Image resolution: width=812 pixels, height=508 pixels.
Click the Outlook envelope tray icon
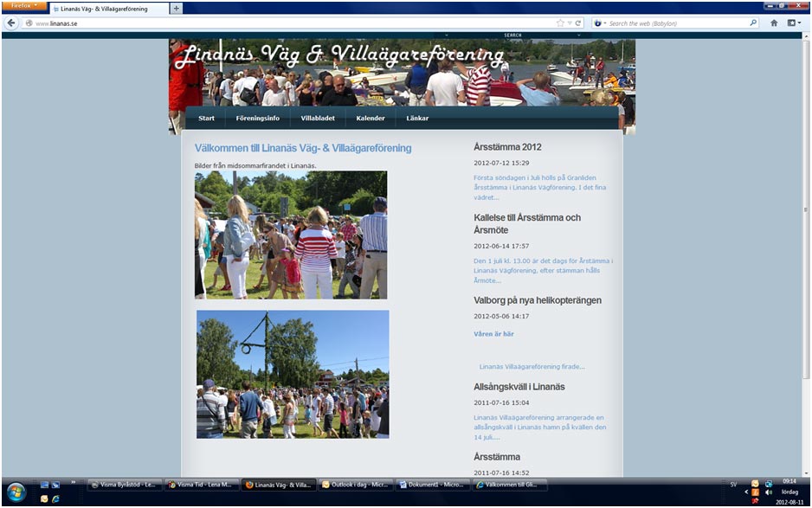(755, 484)
